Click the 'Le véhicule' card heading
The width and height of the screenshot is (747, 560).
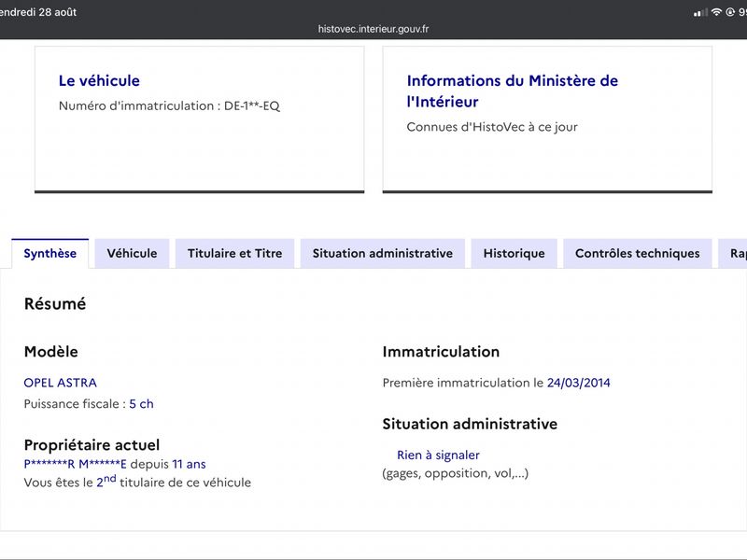coord(99,81)
